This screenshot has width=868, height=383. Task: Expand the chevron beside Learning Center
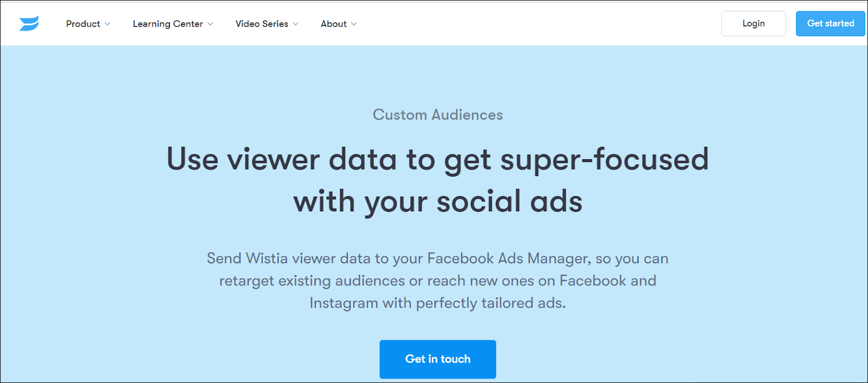[x=210, y=24]
